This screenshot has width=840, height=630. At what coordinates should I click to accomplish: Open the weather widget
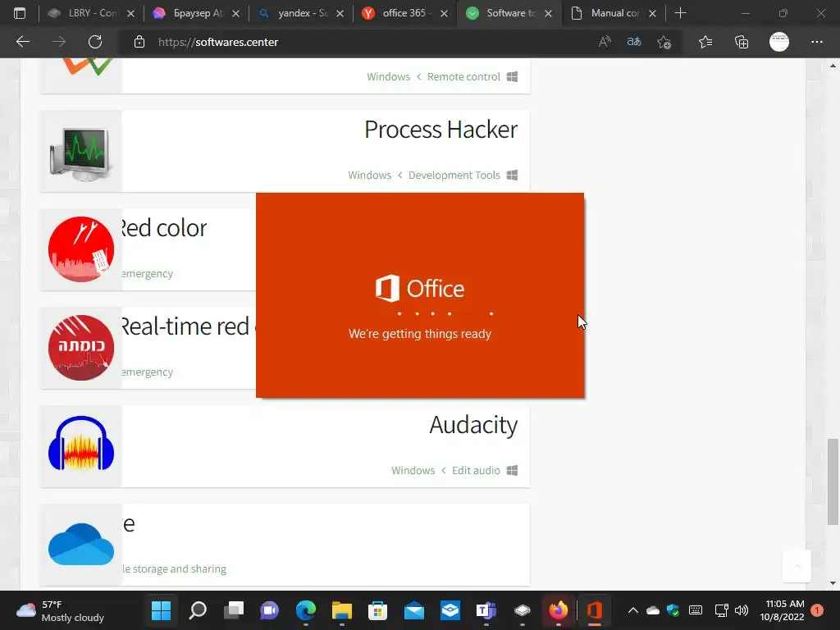[60, 610]
